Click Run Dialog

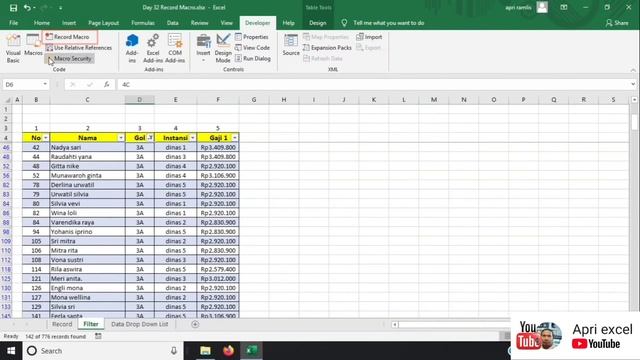pyautogui.click(x=253, y=58)
